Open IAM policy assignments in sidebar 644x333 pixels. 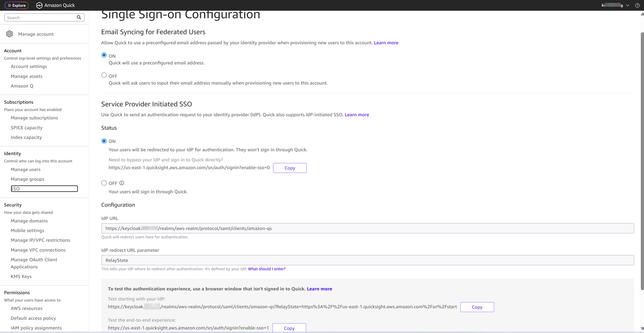pyautogui.click(x=36, y=328)
